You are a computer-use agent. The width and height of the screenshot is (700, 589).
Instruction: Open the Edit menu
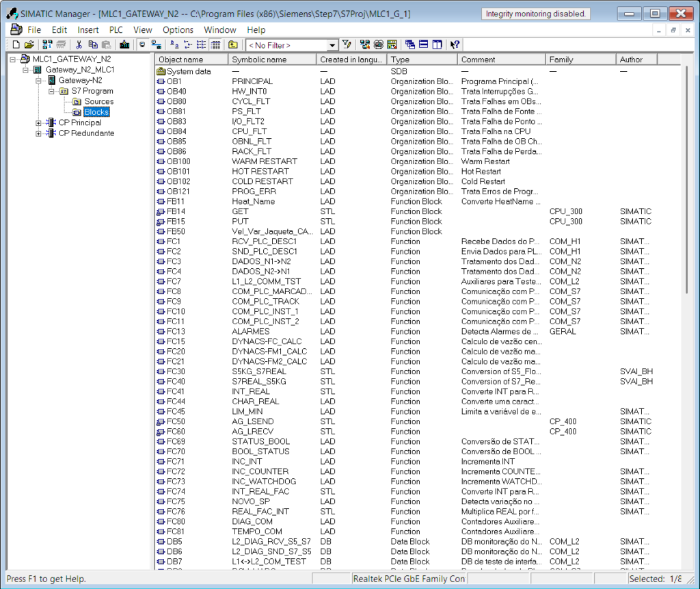59,30
